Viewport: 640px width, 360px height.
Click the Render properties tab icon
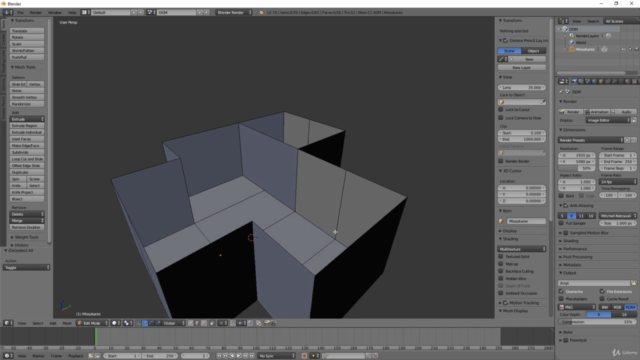click(x=574, y=82)
